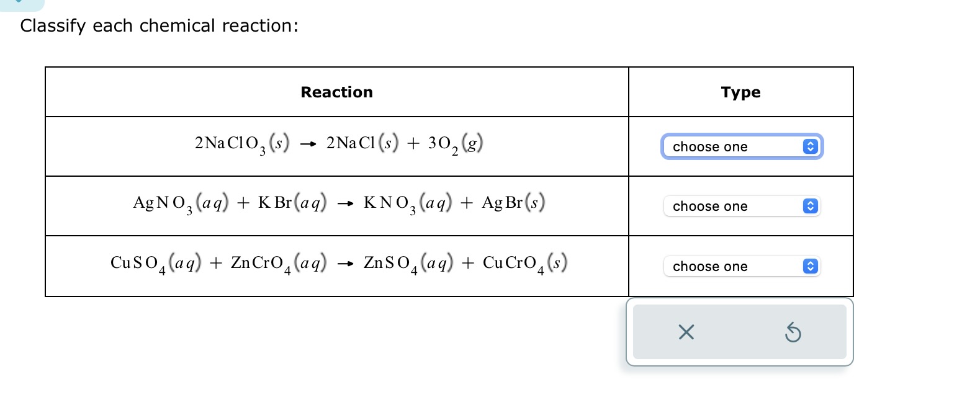Select the Type column header
Viewport: 980px width, 405px height.
[741, 92]
